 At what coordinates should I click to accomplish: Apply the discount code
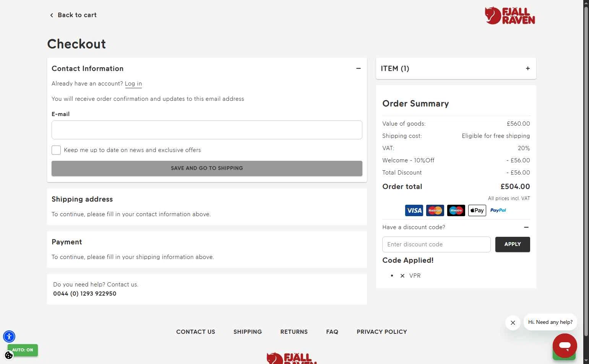click(x=513, y=244)
